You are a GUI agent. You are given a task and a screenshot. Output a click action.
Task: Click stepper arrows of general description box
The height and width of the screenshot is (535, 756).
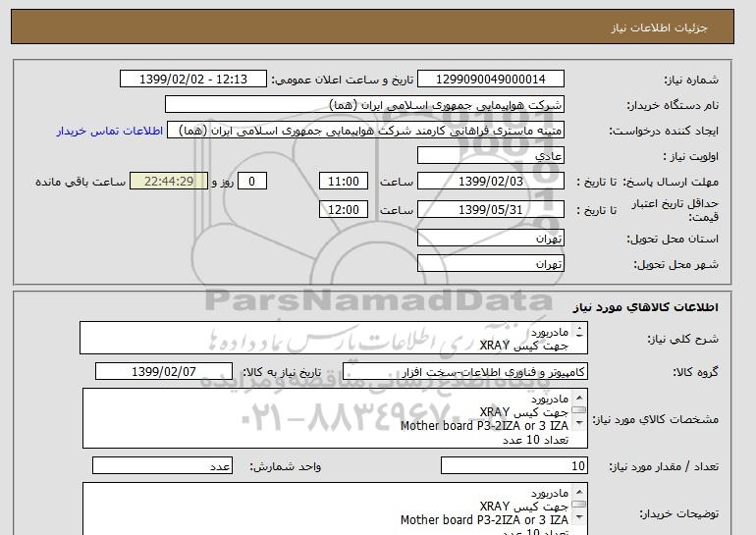tap(579, 332)
